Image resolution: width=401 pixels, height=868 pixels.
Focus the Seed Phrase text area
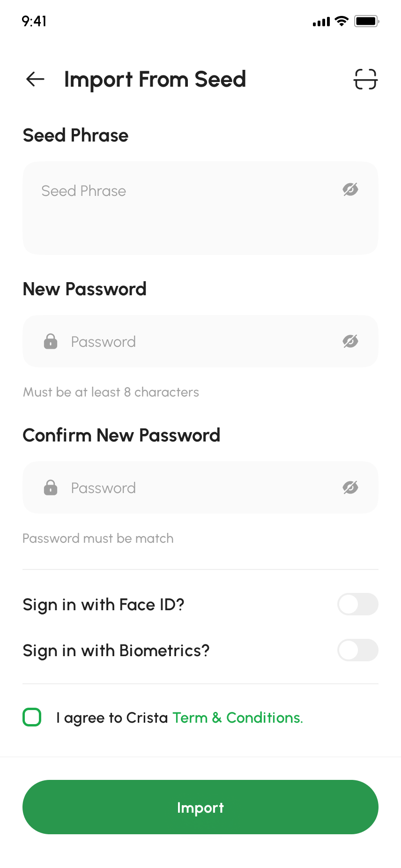[187, 216]
